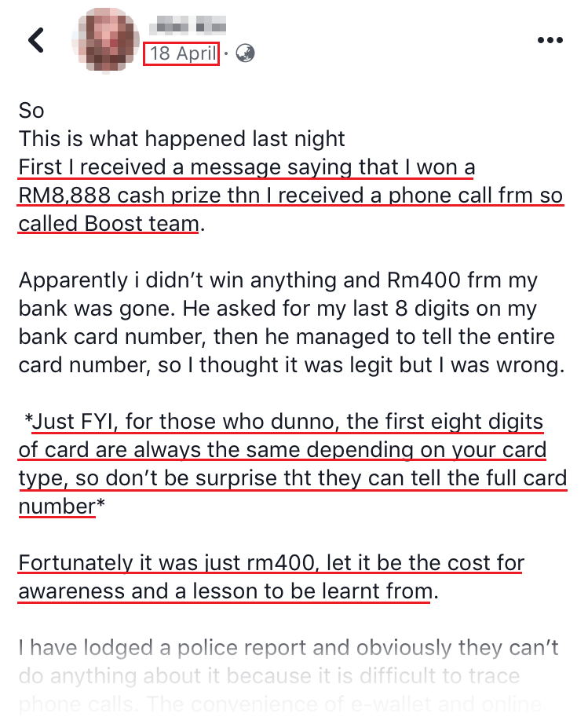Click the line starting "Apparently i didn't win anything"
Image resolution: width=588 pixels, height=717 pixels.
point(279,280)
